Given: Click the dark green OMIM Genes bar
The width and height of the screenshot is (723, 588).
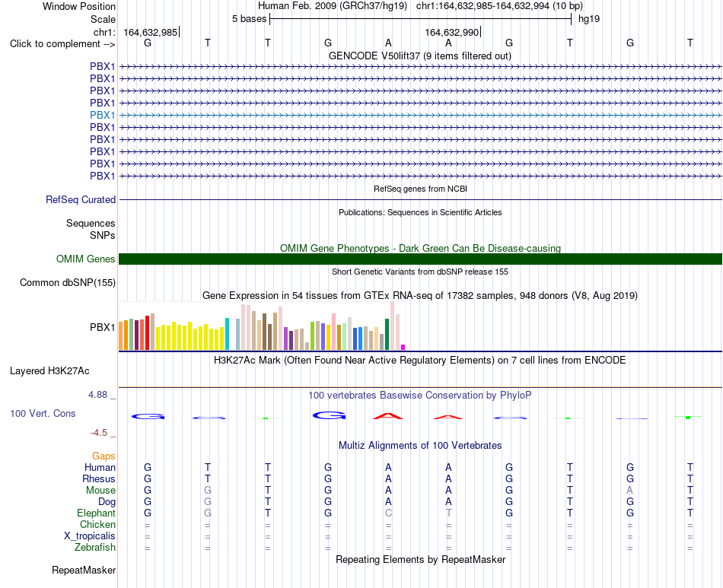Looking at the screenshot, I should [x=421, y=259].
